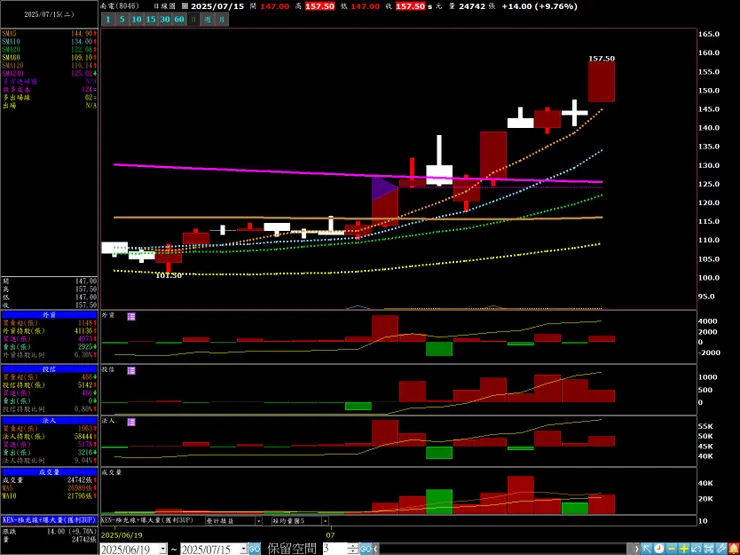The height and width of the screenshot is (555, 740).
Task: Click the stock name 南電(8046) title
Action: 120,7
